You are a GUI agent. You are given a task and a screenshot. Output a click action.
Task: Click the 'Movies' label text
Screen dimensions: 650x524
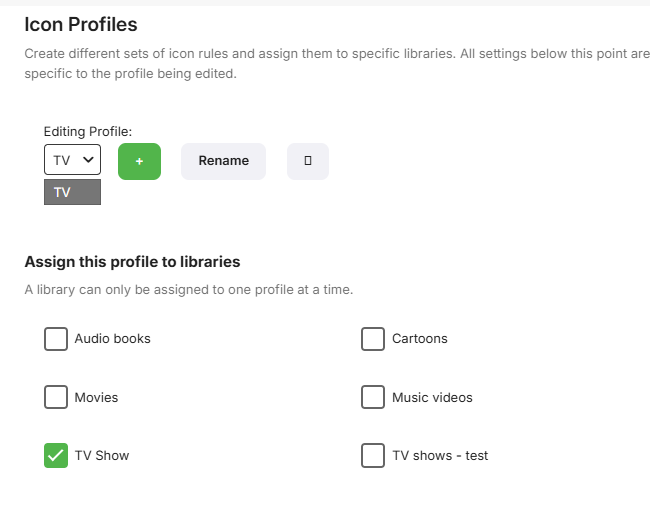click(96, 397)
